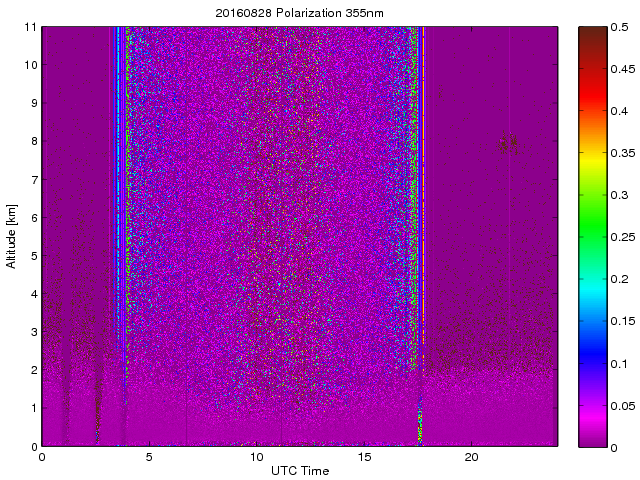Click colorbar tick label 0.25
The image size is (640, 480).
click(623, 237)
